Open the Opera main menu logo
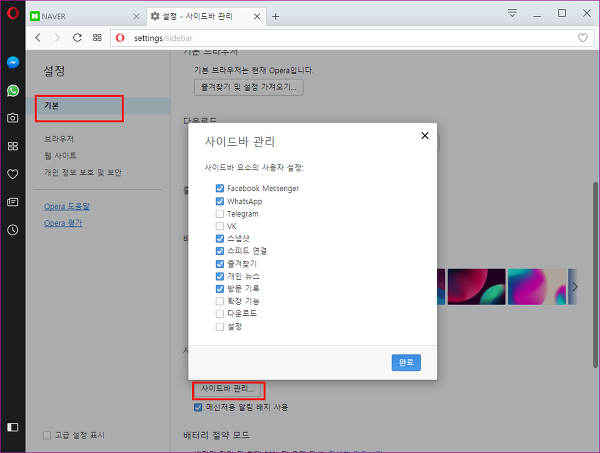The height and width of the screenshot is (453, 600). pyautogui.click(x=13, y=13)
